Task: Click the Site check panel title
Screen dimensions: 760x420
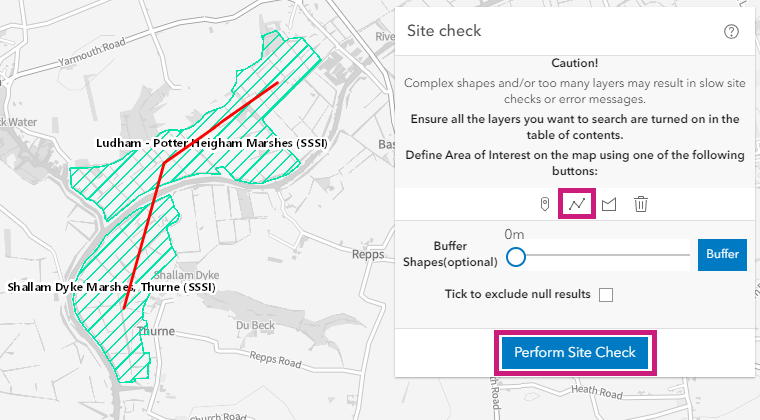Action: [444, 31]
